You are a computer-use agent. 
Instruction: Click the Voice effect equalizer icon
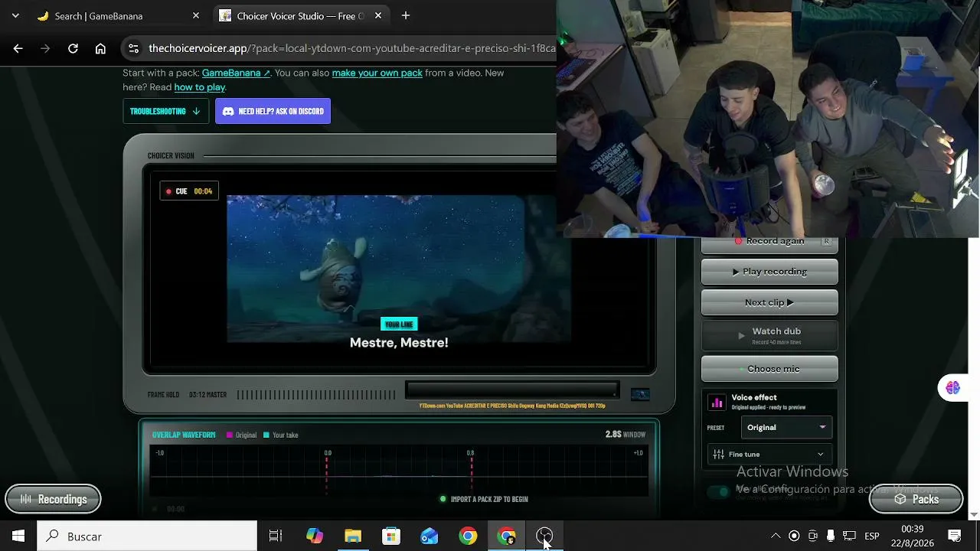point(717,402)
